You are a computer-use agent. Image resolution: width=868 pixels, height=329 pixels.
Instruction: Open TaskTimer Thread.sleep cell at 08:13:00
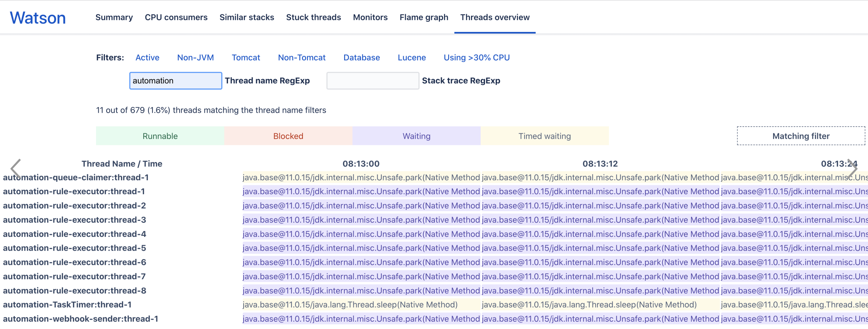click(x=361, y=304)
